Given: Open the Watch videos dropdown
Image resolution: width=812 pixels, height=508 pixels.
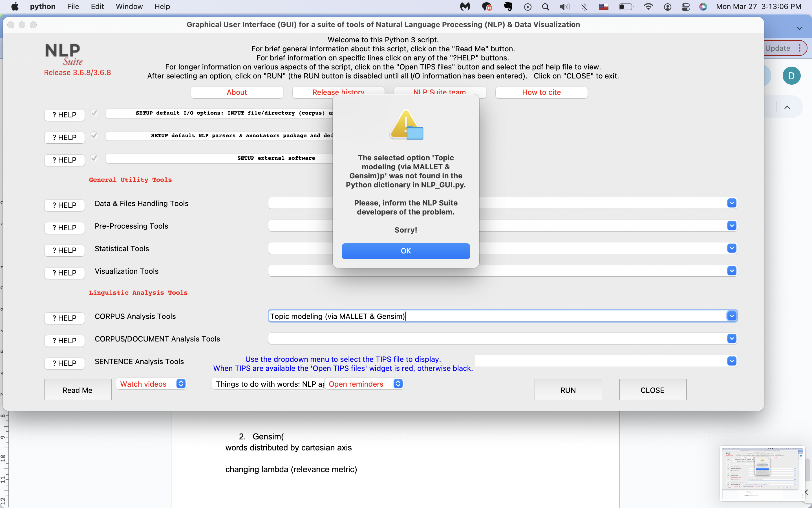Looking at the screenshot, I should click(x=151, y=384).
